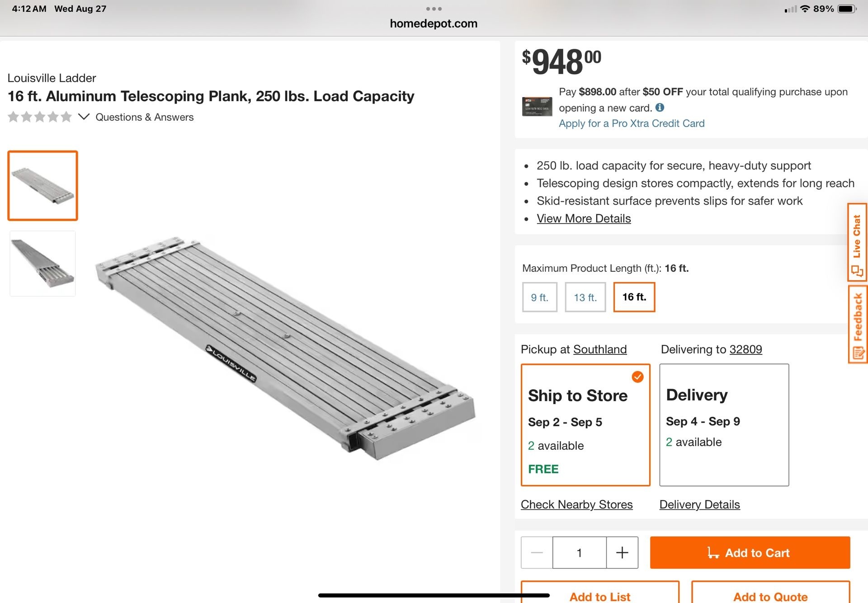
Task: Click the star rating icons
Action: point(40,117)
